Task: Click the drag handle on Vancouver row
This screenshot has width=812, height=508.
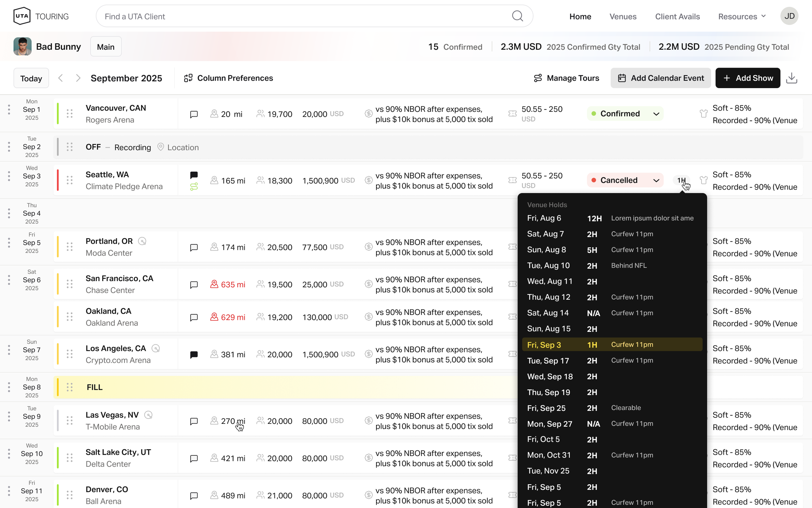Action: (70, 113)
